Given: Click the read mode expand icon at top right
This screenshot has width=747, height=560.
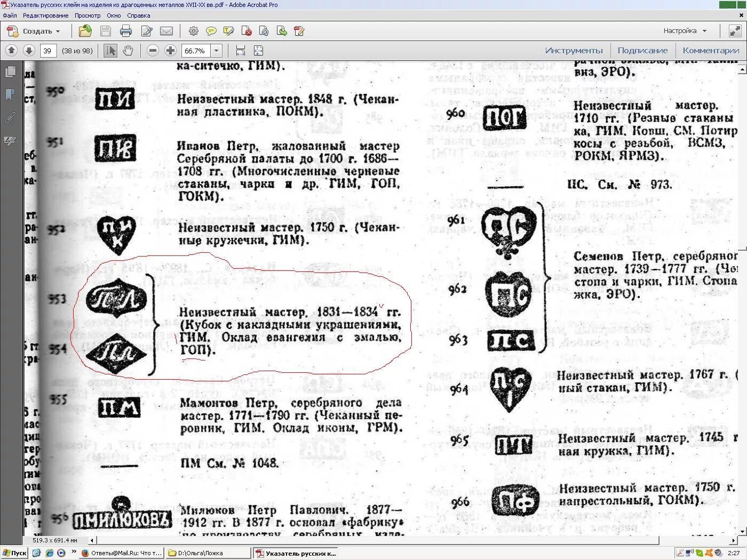Looking at the screenshot, I should click(735, 31).
